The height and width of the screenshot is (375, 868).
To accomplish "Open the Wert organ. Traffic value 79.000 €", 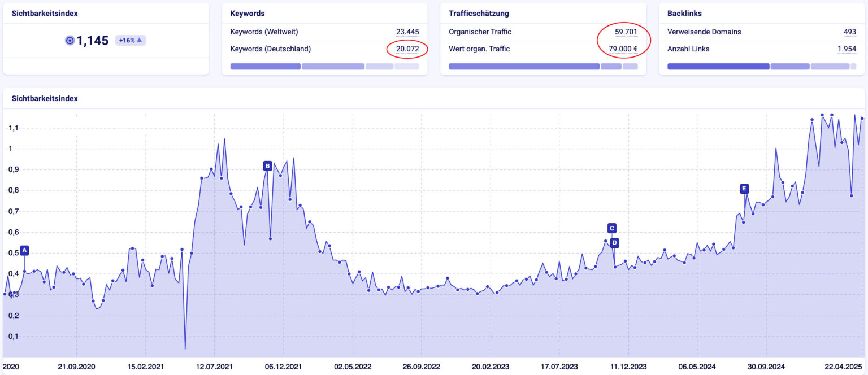I will (x=623, y=49).
